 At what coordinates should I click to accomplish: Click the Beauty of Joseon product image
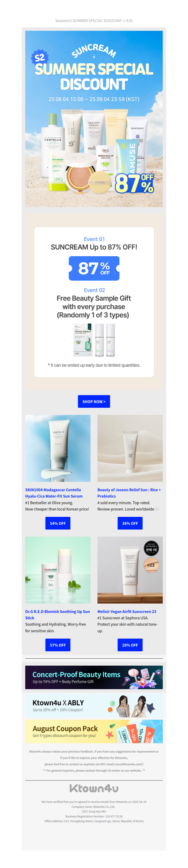pyautogui.click(x=130, y=448)
